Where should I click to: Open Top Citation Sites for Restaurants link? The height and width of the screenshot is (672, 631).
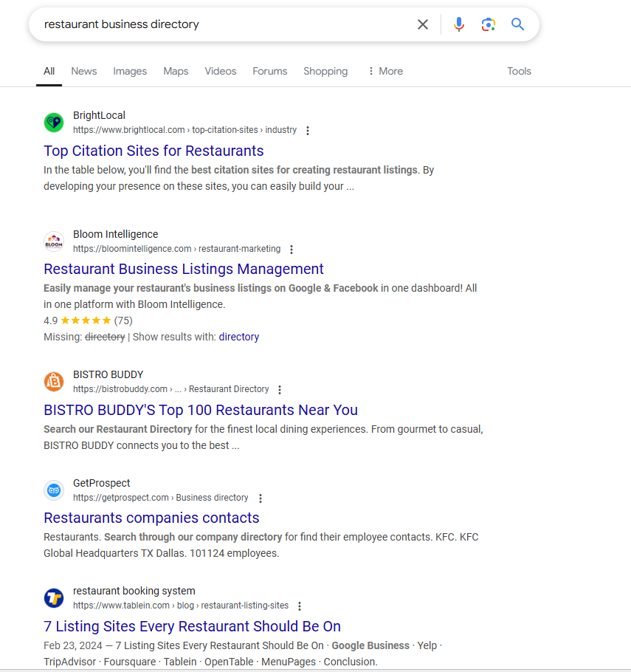[x=154, y=151]
